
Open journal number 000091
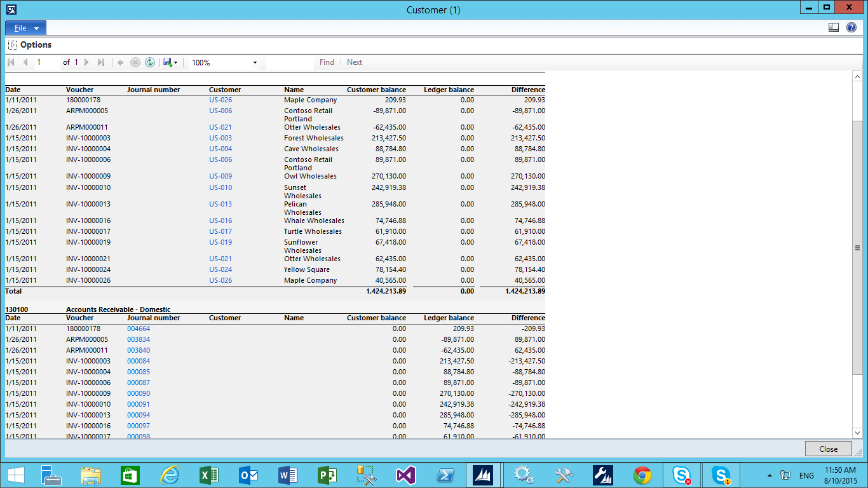(x=139, y=404)
